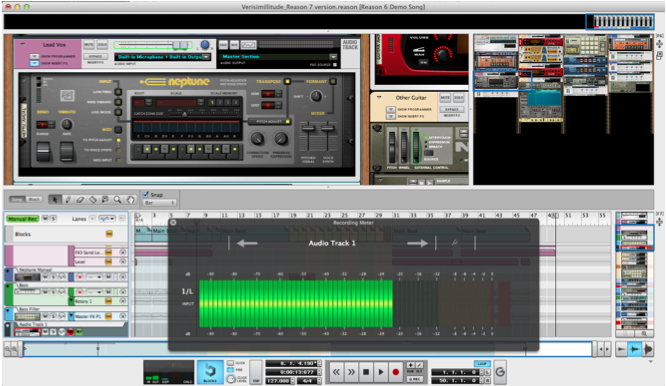Select the Mute tool

pos(105,199)
